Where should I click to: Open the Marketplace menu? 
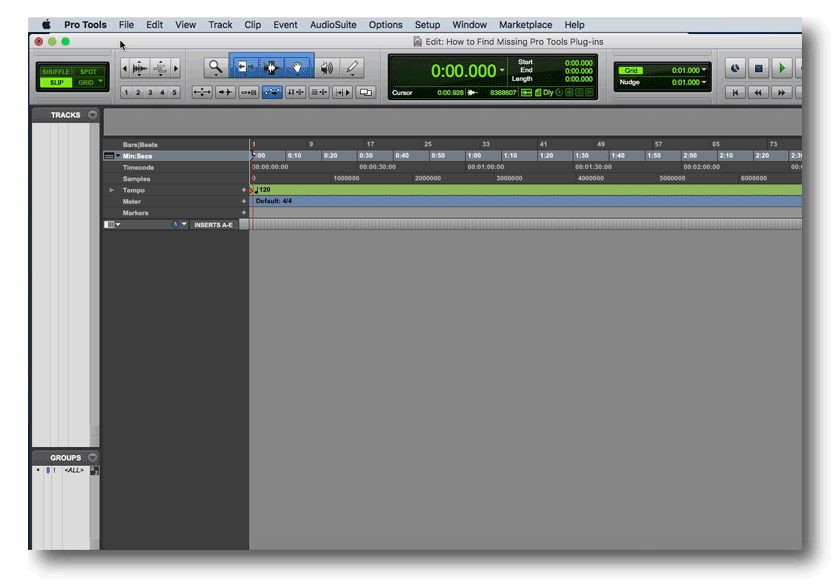tap(525, 25)
